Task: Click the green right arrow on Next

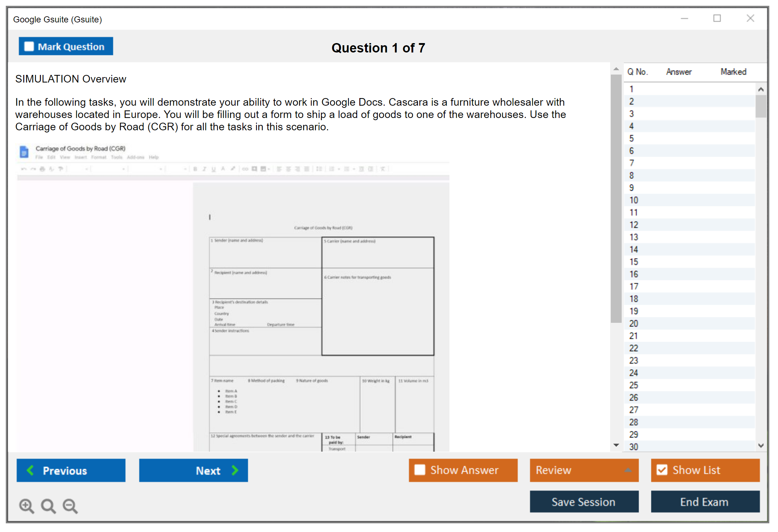Action: (x=235, y=470)
